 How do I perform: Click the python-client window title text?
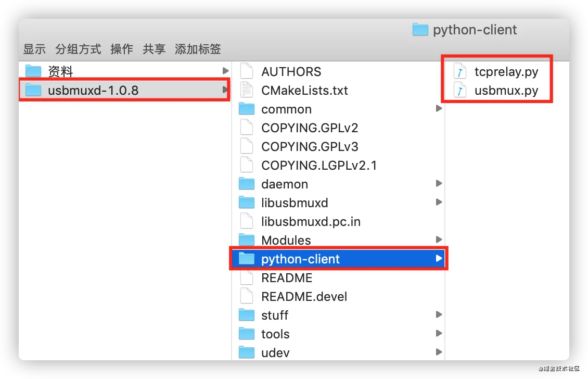pyautogui.click(x=475, y=30)
